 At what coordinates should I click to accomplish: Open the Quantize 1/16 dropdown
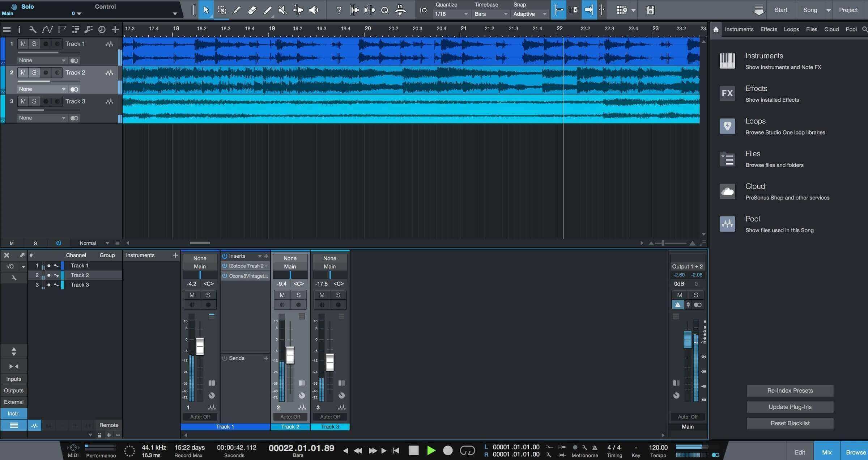[451, 14]
